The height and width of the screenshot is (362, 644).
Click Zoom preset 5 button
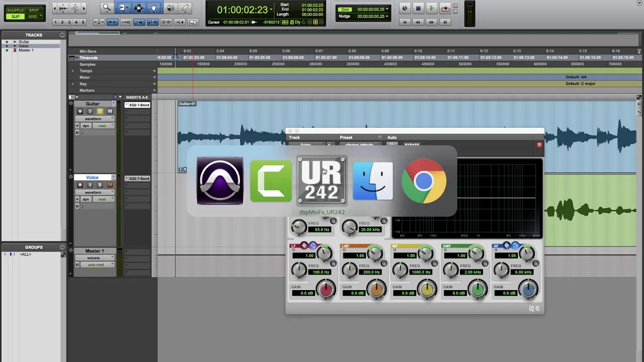[84, 22]
